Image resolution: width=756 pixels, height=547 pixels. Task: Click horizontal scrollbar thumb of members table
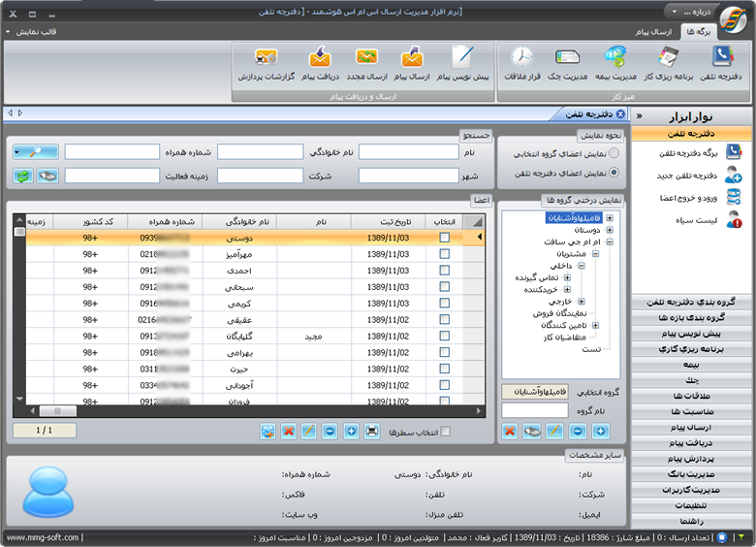pyautogui.click(x=57, y=411)
